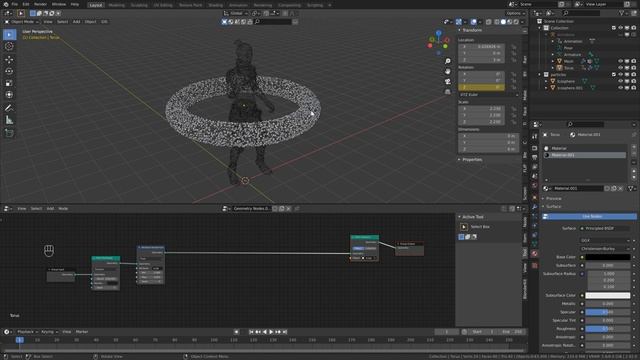Viewport: 640px width, 360px height.
Task: Adjust the Roughness slider
Action: pos(608,329)
